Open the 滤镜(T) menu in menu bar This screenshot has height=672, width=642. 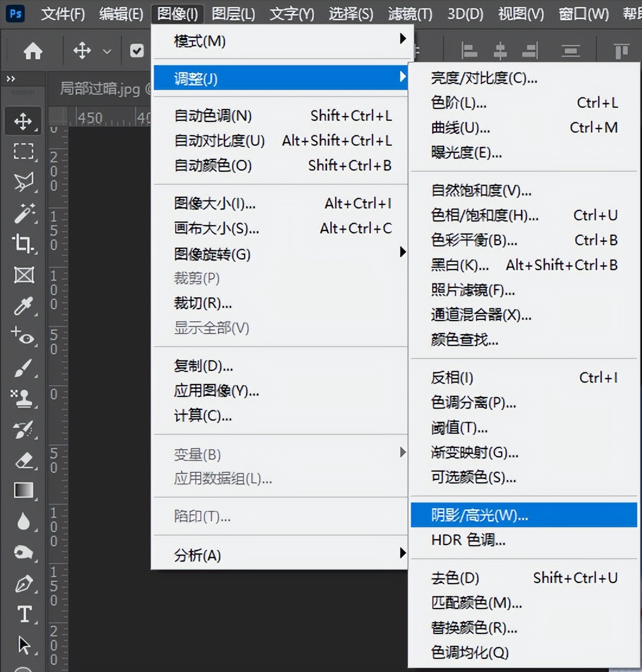click(x=410, y=14)
